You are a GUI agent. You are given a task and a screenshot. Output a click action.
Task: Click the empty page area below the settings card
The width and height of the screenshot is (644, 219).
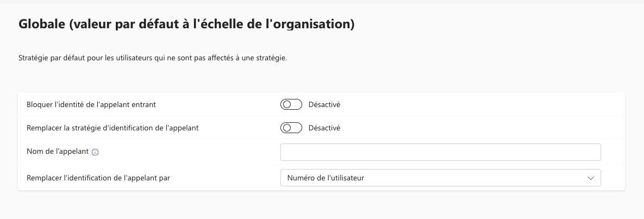click(x=321, y=205)
